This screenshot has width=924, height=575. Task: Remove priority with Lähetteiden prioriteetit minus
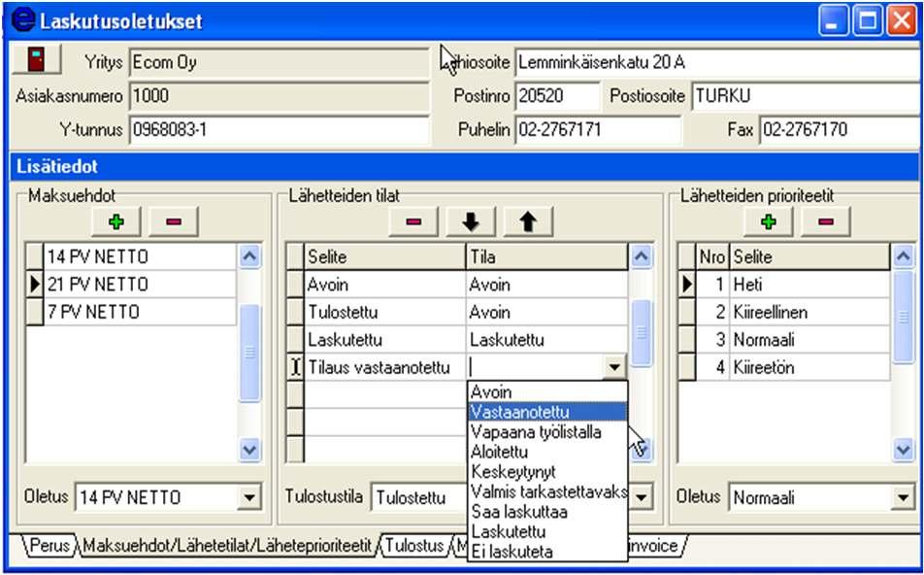click(826, 221)
